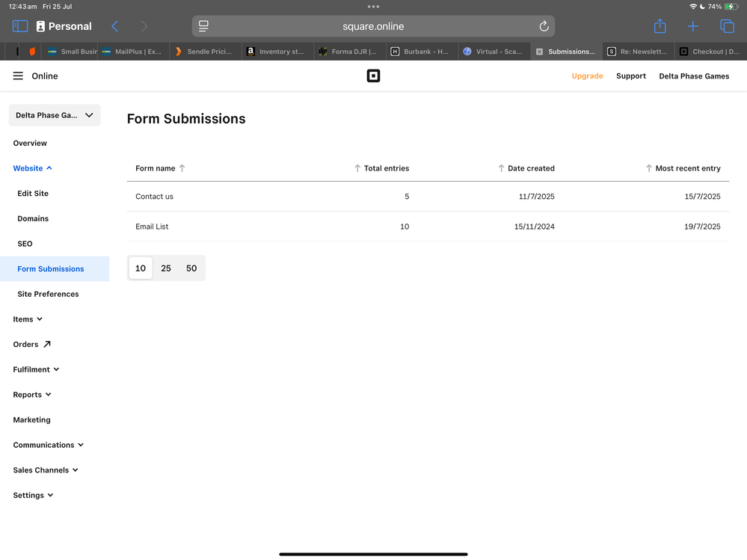Reload the square.online page
Screen dimensions: 747x560
point(544,26)
